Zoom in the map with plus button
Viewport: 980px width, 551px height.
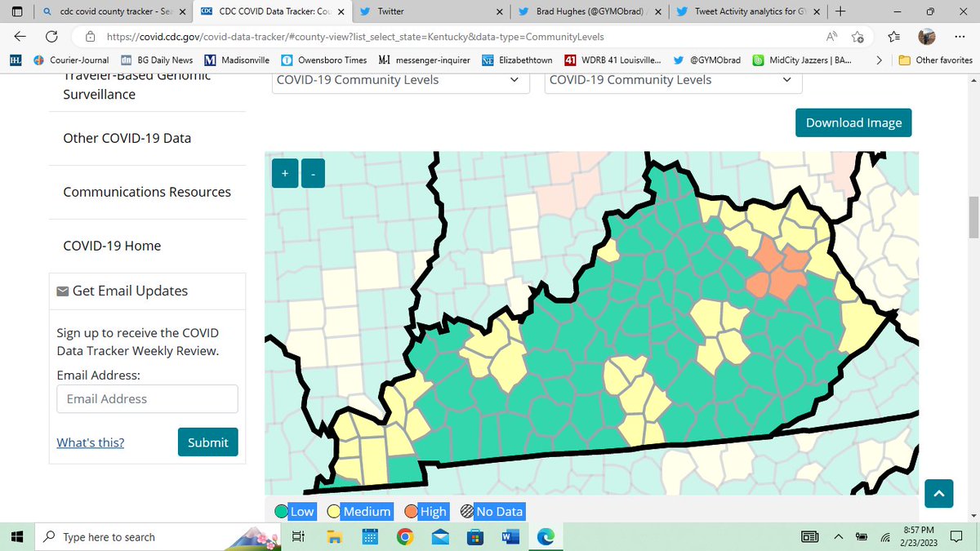point(285,173)
